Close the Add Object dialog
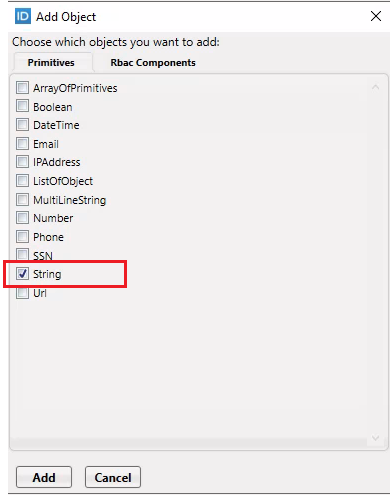Viewport: 390px width, 495px height. [376, 16]
